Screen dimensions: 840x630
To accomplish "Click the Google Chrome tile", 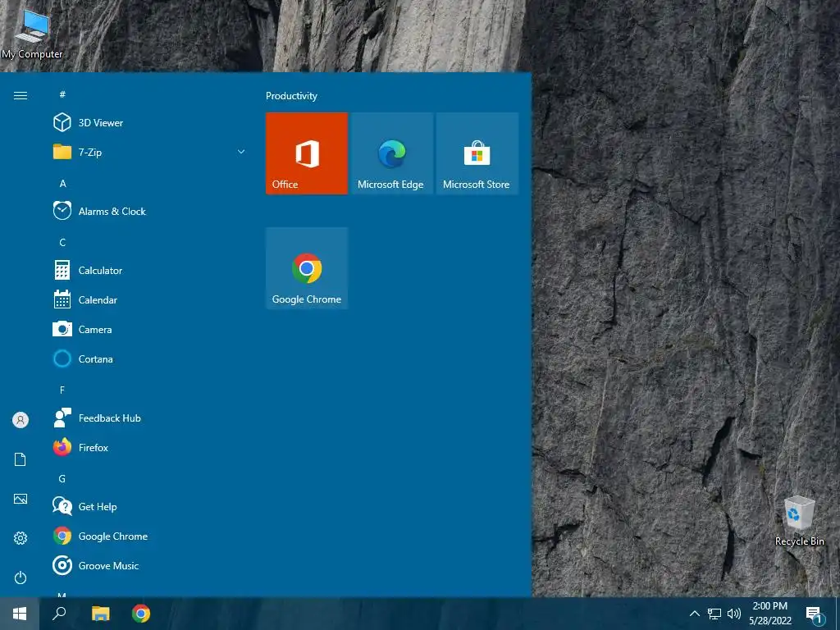I will point(307,268).
